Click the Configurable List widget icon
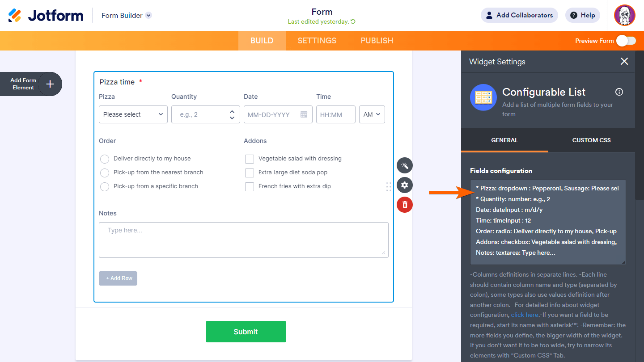The height and width of the screenshot is (362, 644). click(x=483, y=97)
